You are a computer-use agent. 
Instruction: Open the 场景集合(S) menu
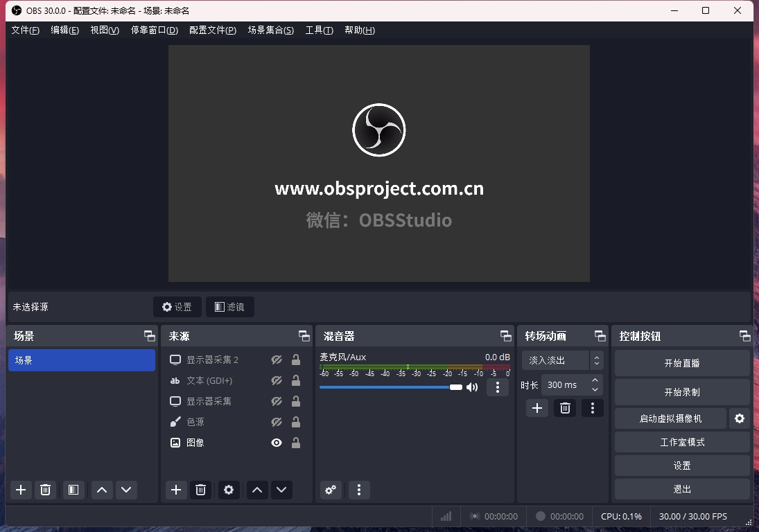tap(270, 30)
